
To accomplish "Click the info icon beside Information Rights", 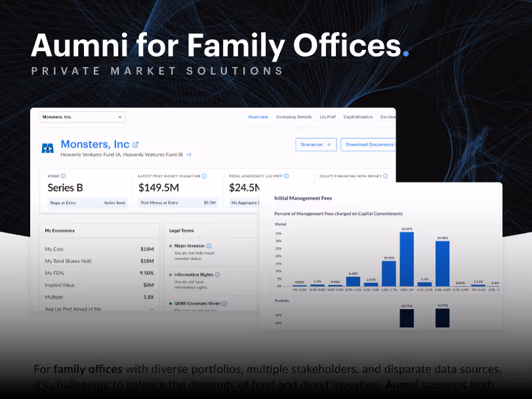I will pyautogui.click(x=218, y=275).
